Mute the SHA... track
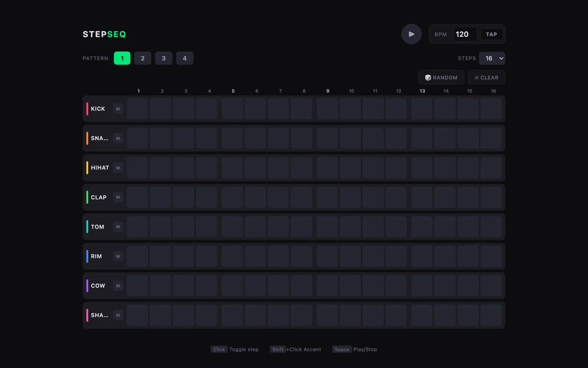The height and width of the screenshot is (368, 588). 118,315
